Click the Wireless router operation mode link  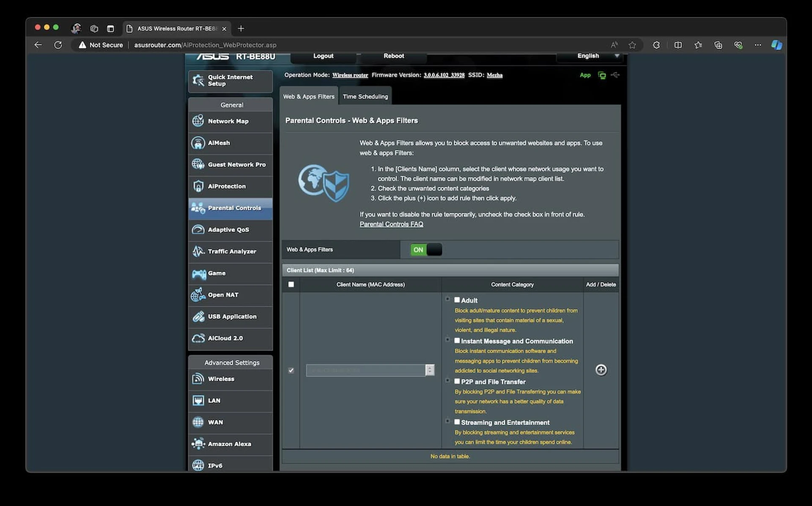tap(350, 75)
